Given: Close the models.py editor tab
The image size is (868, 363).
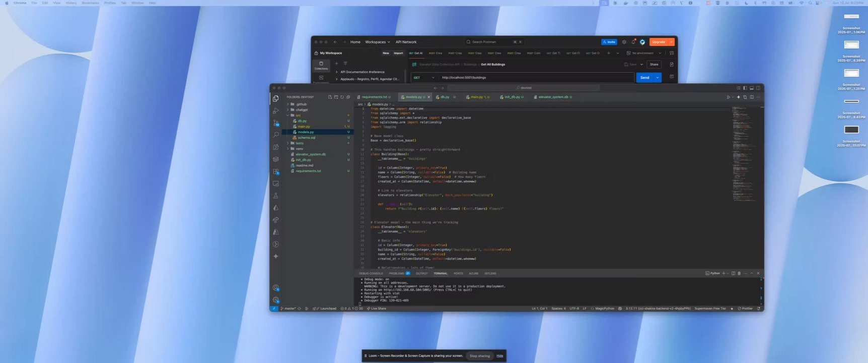Looking at the screenshot, I should pyautogui.click(x=429, y=97).
